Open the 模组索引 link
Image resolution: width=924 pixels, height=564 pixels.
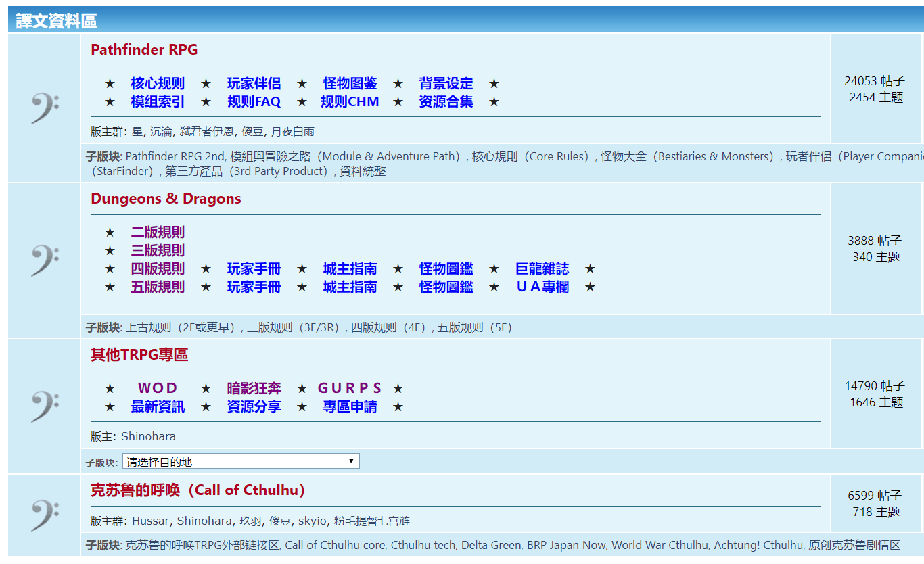tap(158, 102)
